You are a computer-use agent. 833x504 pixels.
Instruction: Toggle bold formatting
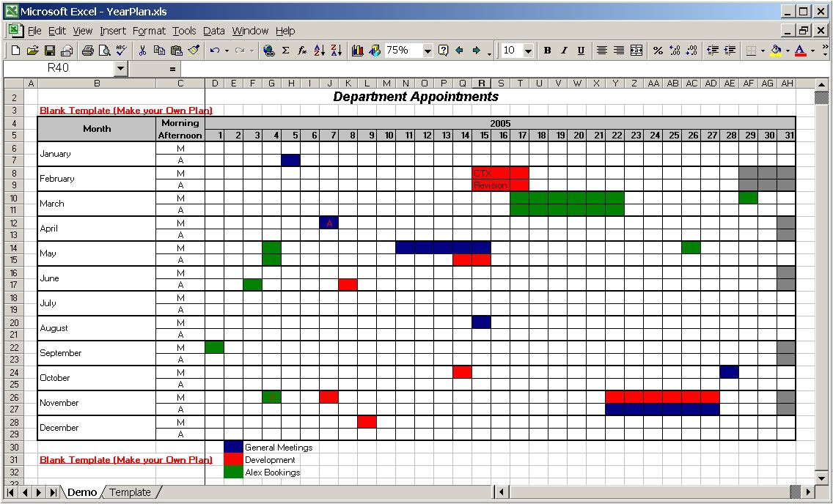click(x=547, y=51)
